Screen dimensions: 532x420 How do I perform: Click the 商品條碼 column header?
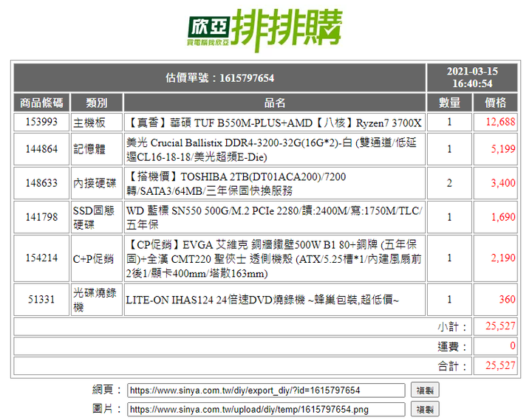click(41, 103)
